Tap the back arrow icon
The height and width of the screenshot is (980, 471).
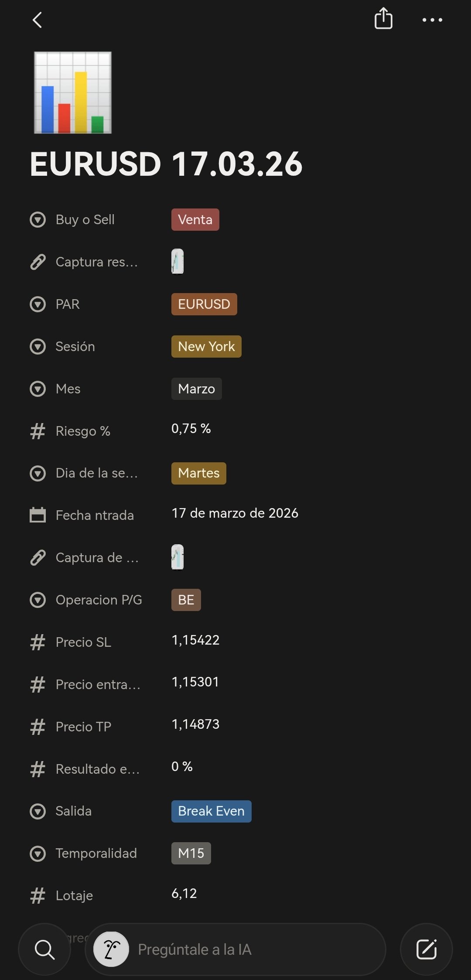click(x=38, y=20)
